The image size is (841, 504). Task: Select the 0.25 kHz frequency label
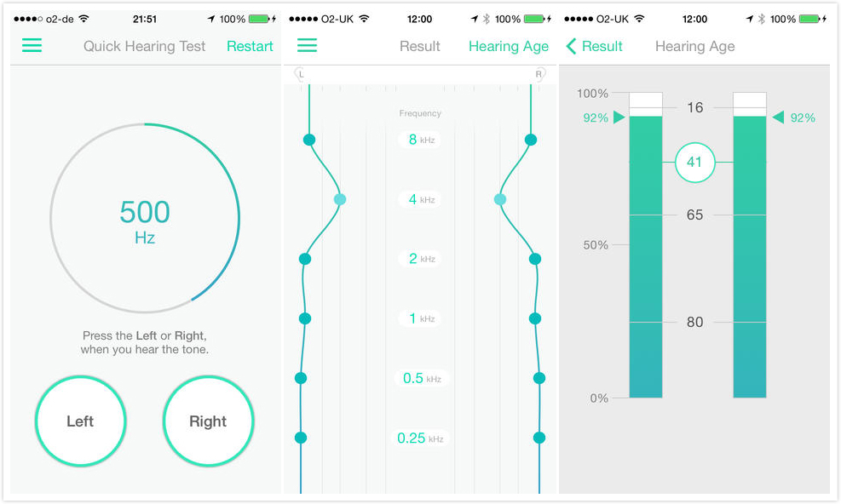419,438
